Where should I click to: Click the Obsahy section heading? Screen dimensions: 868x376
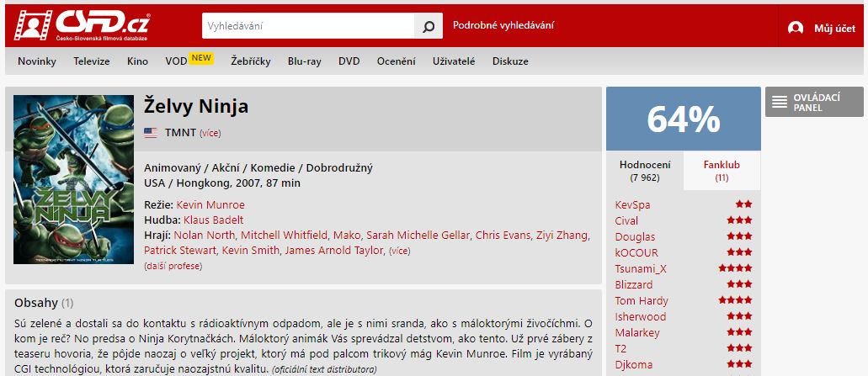click(44, 303)
